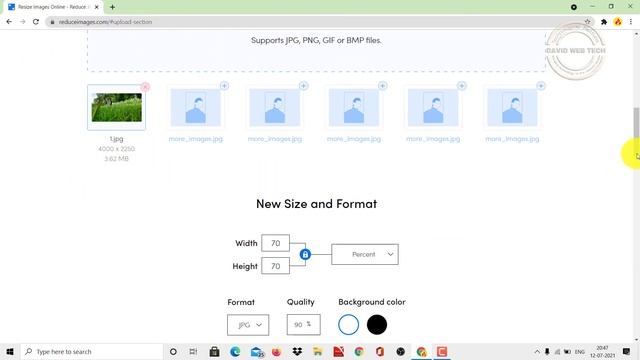Open Dropbox from the taskbar
The image size is (640, 360).
[297, 351]
